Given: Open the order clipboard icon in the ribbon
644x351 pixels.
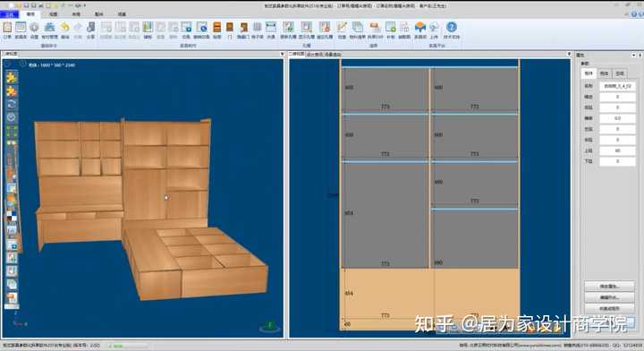Looking at the screenshot, I should [x=7, y=28].
